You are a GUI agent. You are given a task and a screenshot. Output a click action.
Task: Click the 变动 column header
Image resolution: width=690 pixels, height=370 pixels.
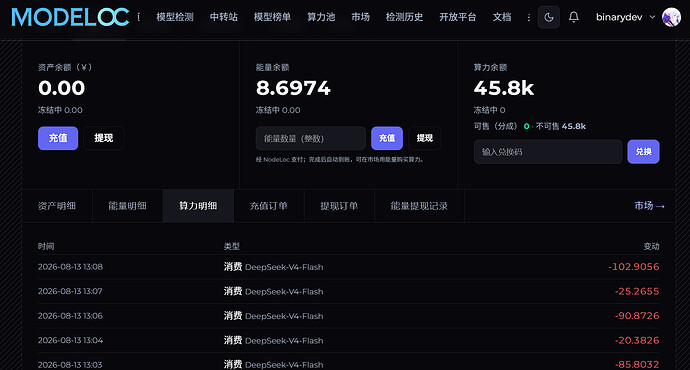(x=651, y=246)
